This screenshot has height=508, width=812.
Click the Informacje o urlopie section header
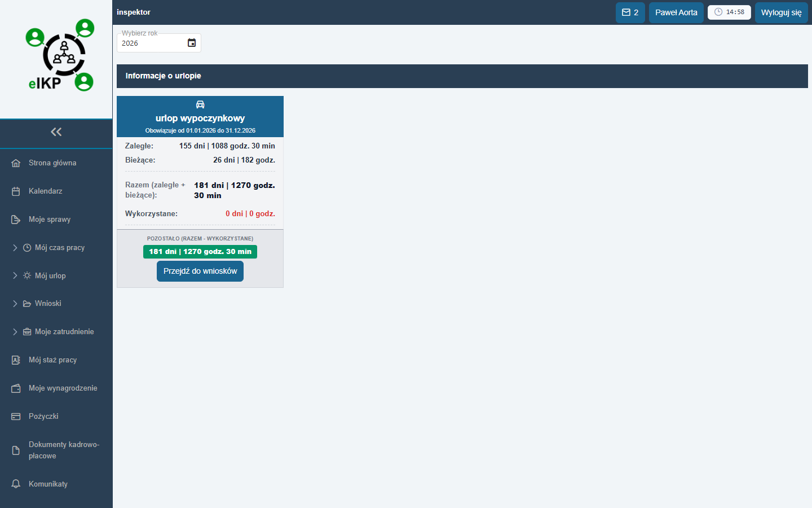click(x=462, y=76)
